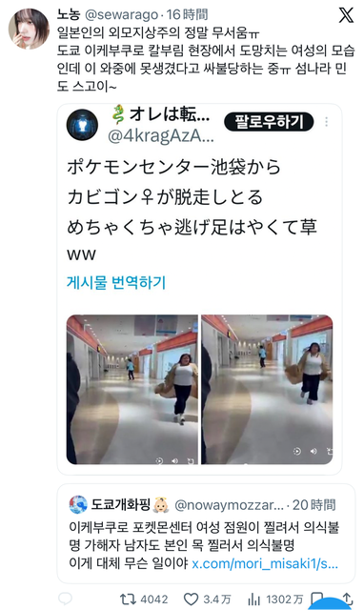Click 게시물 번역하기 translate link
Image resolution: width=364 pixels, height=610 pixels.
click(116, 282)
